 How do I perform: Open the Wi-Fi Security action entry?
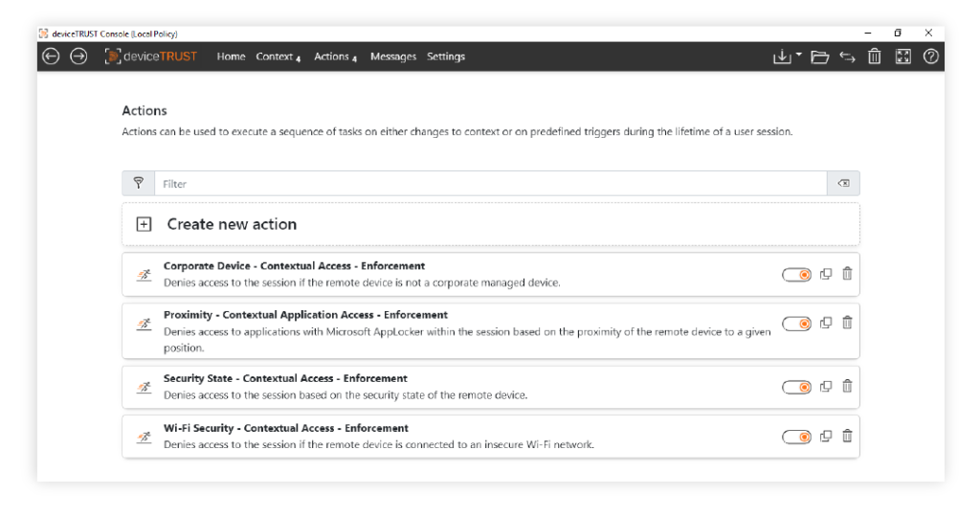(x=285, y=428)
